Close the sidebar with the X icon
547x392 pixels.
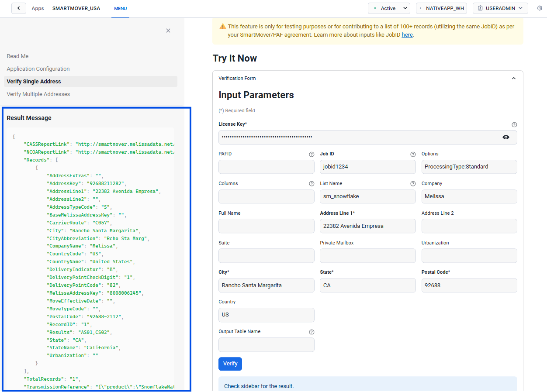pos(168,31)
